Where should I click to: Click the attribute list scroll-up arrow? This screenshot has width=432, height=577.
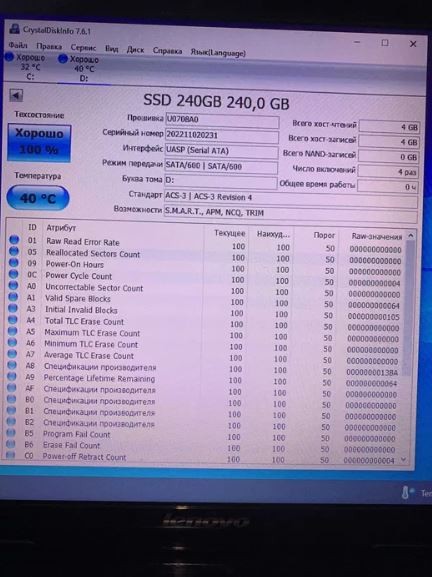(x=411, y=236)
